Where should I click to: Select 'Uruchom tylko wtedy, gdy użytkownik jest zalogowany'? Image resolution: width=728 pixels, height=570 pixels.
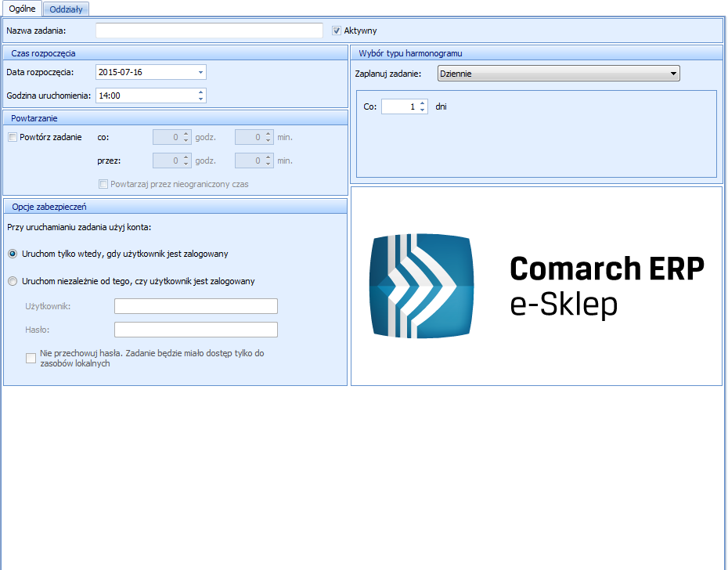pyautogui.click(x=13, y=254)
